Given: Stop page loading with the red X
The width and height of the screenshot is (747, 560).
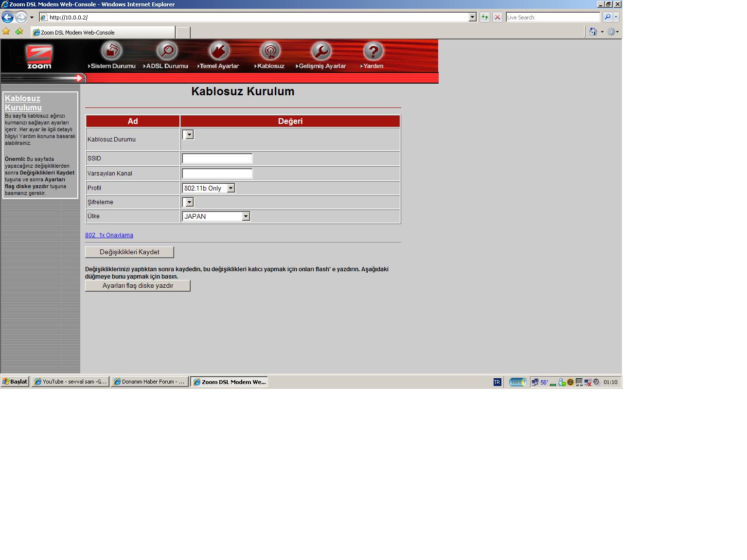Looking at the screenshot, I should (498, 17).
